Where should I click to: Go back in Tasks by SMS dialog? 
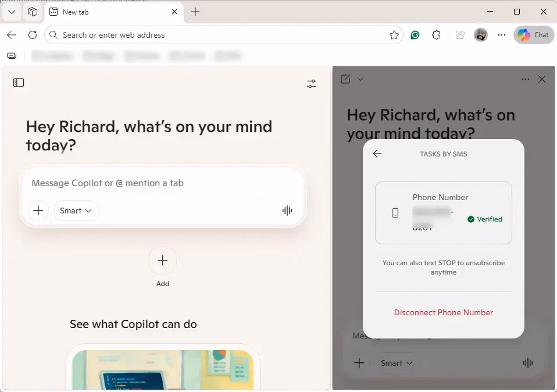click(377, 154)
